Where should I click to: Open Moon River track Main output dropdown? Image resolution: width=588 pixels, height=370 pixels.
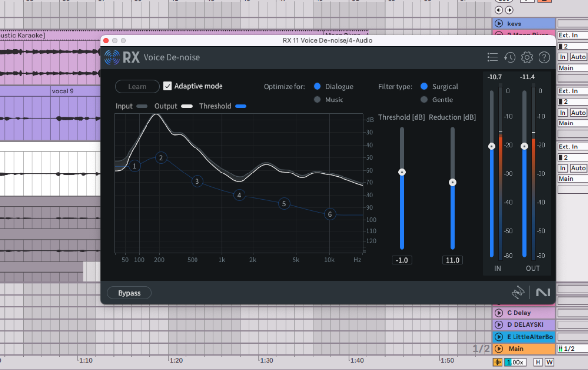click(572, 68)
